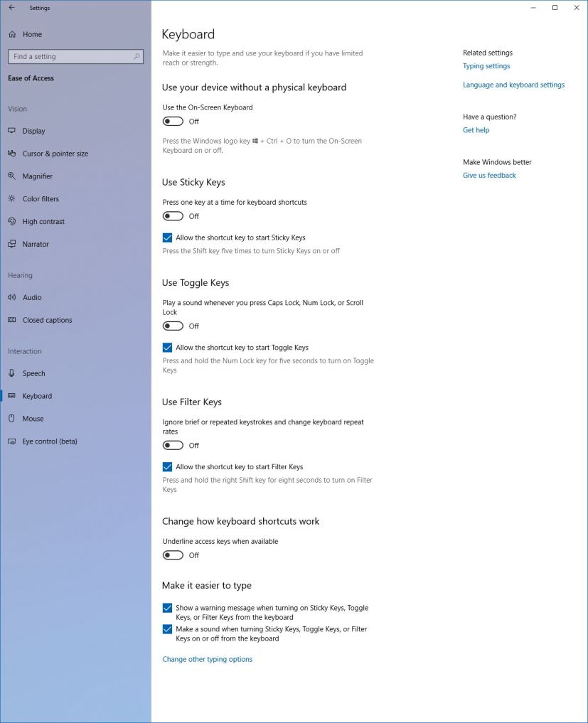The image size is (588, 723).
Task: Uncheck shortcut key to start Toggle Keys
Action: click(167, 348)
